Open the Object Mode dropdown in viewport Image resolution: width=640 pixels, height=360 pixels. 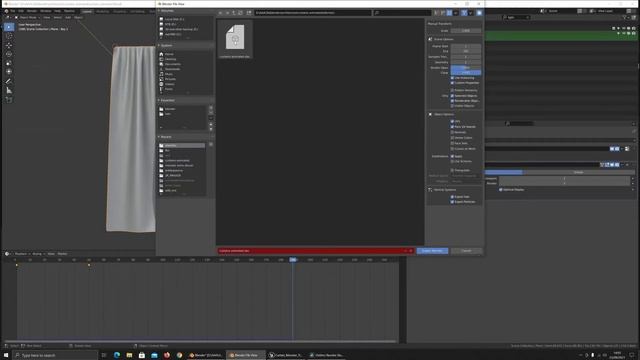point(28,18)
